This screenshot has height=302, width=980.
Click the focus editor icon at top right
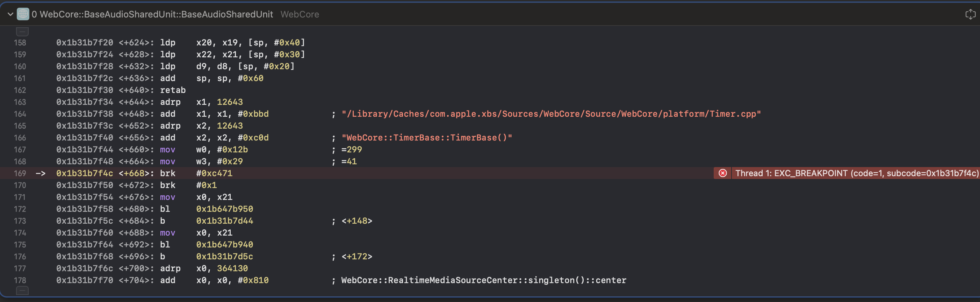tap(970, 14)
